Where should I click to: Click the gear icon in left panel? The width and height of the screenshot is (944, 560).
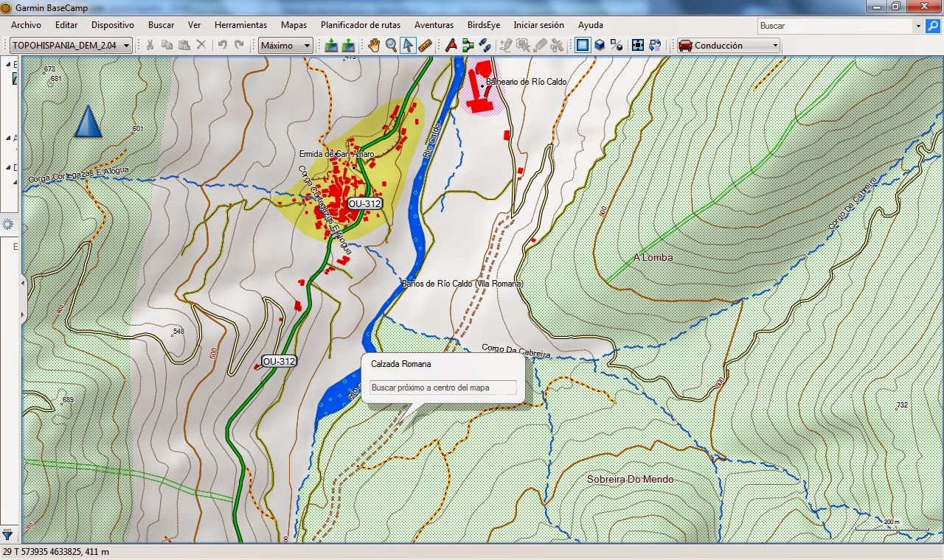[8, 224]
